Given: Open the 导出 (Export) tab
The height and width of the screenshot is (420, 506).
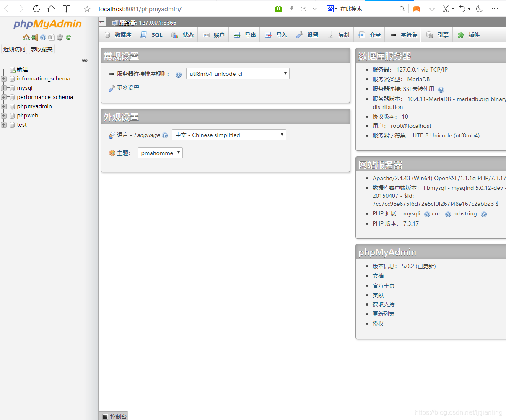Looking at the screenshot, I should pos(245,35).
